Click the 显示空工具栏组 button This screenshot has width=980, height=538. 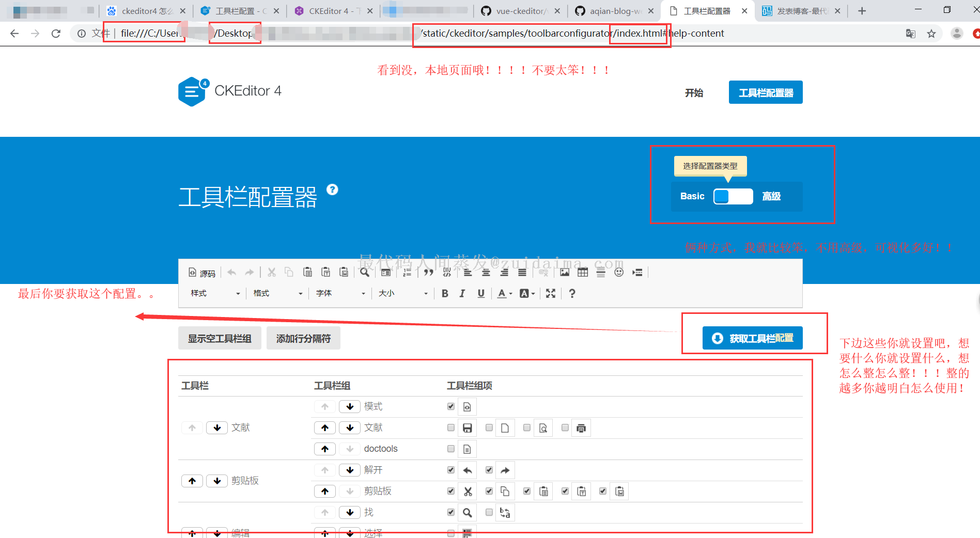[x=220, y=338]
